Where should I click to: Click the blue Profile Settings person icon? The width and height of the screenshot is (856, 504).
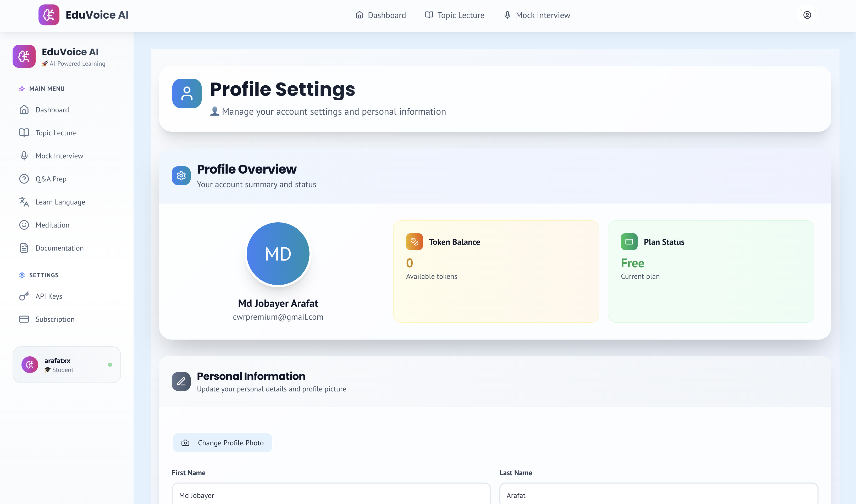(x=187, y=93)
